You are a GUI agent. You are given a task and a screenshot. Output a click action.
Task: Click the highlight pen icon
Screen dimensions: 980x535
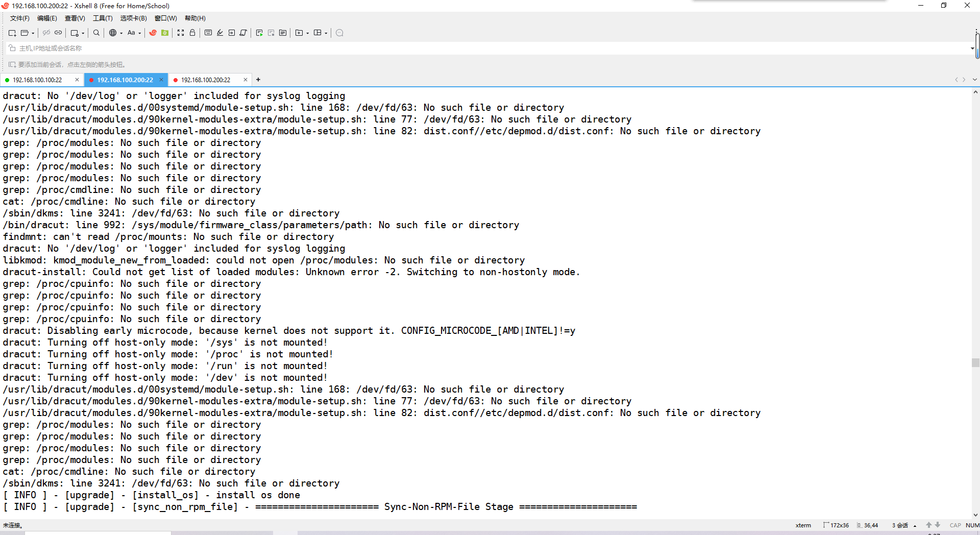pyautogui.click(x=220, y=33)
